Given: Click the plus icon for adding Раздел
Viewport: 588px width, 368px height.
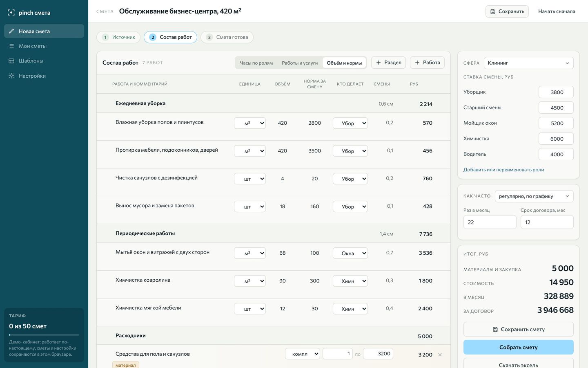Looking at the screenshot, I should [x=379, y=63].
